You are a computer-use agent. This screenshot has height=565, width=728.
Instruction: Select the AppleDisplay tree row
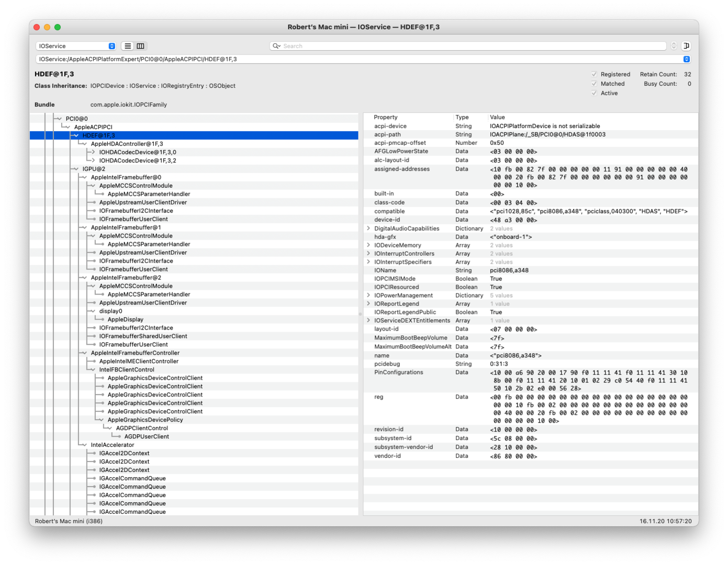click(x=194, y=320)
